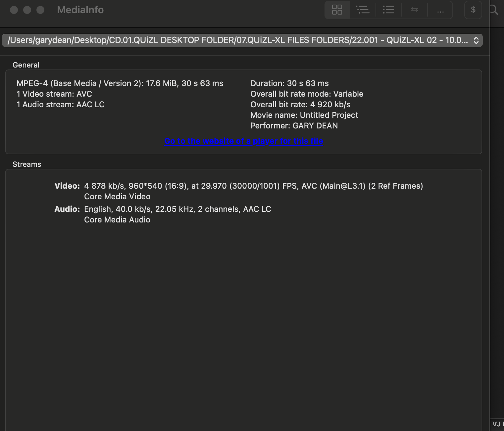Switch to the Text list view icon

[x=388, y=10]
